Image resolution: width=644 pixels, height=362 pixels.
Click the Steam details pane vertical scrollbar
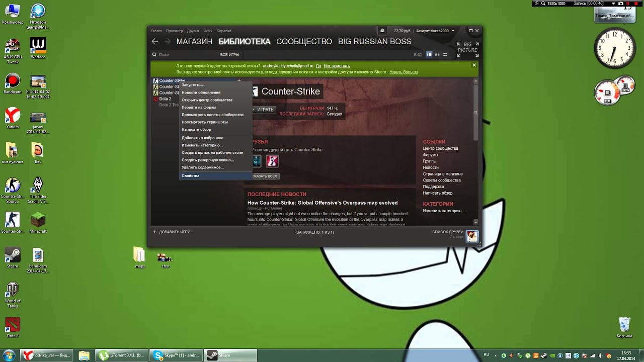tap(476, 112)
